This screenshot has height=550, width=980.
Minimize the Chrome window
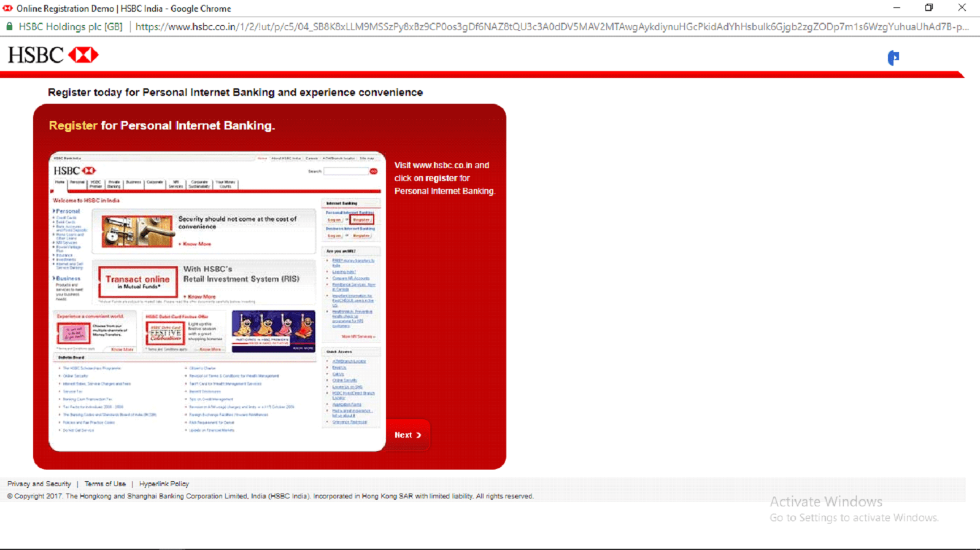[897, 8]
